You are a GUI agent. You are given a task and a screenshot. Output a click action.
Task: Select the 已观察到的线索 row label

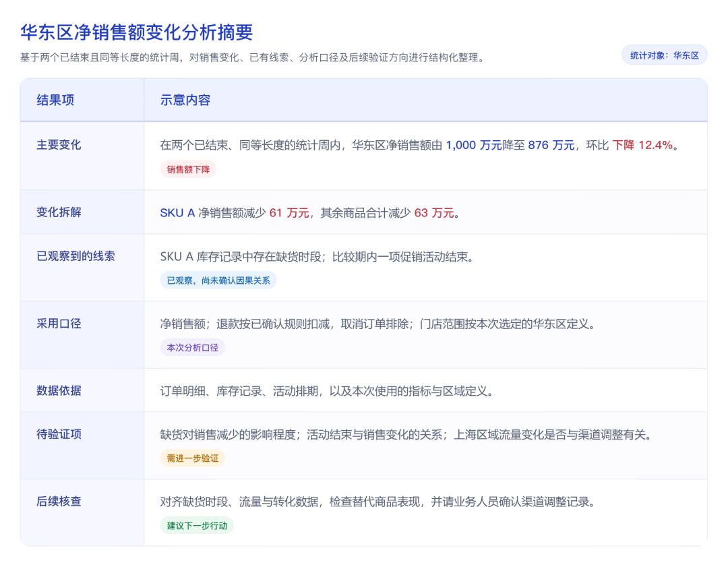75,256
